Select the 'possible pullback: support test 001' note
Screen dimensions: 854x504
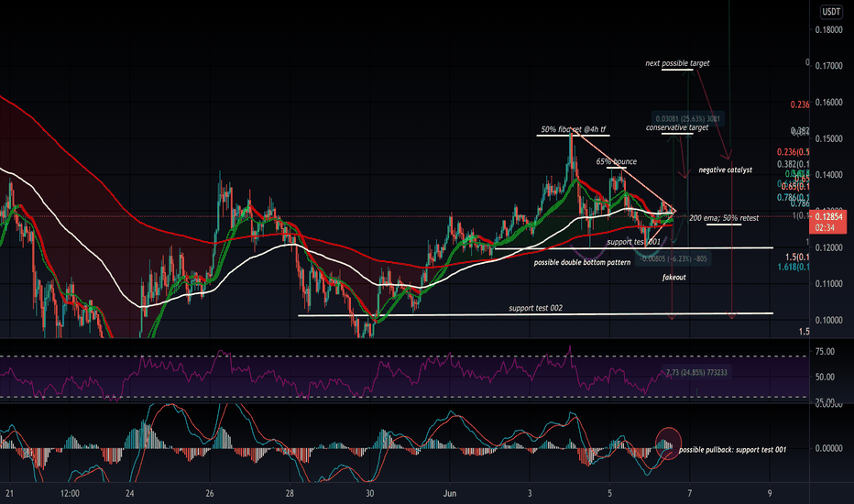pyautogui.click(x=732, y=450)
